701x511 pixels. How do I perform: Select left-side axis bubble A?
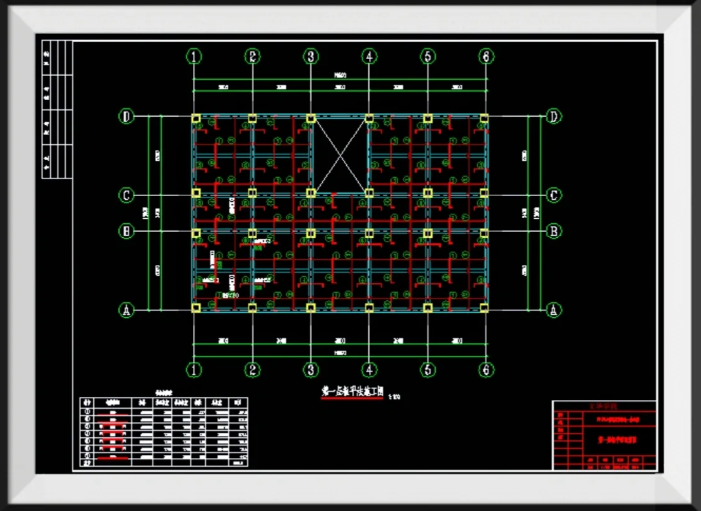tap(127, 310)
